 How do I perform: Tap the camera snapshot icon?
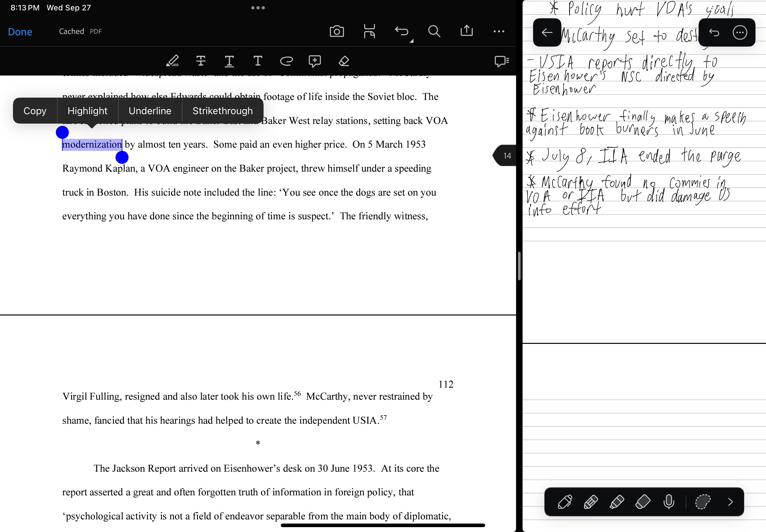coord(337,31)
